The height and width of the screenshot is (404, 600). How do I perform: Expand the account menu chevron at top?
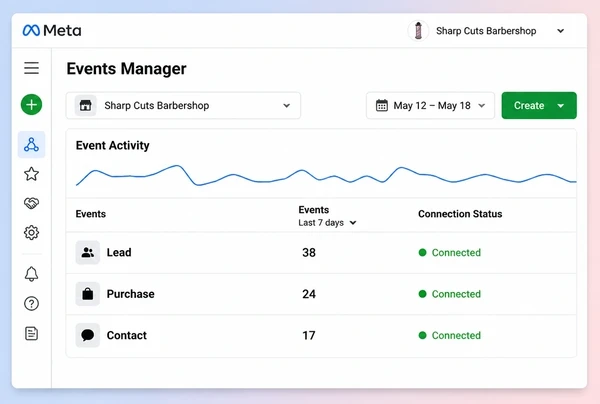tap(561, 31)
